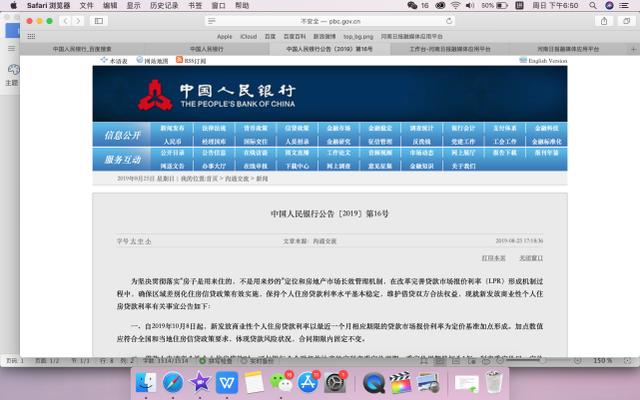Open 关于我们 navigation item
The width and height of the screenshot is (640, 400).
pos(463,166)
